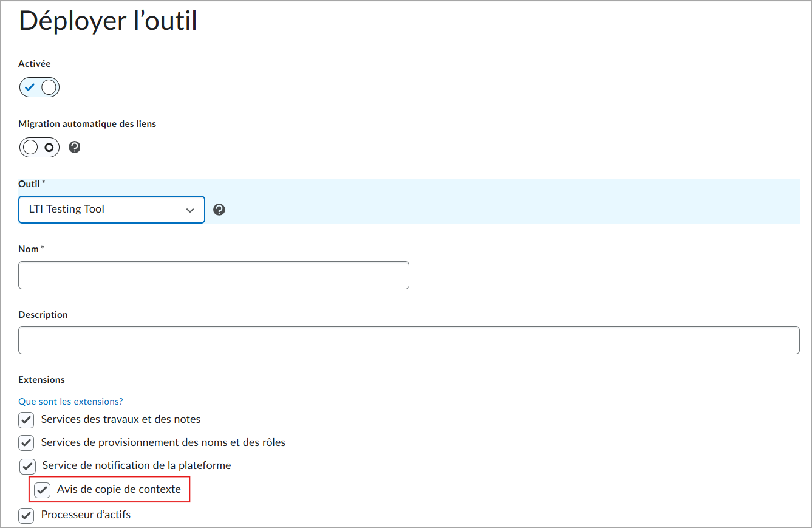Viewport: 812px width, 528px height.
Task: Click the Extensions section label
Action: point(41,379)
